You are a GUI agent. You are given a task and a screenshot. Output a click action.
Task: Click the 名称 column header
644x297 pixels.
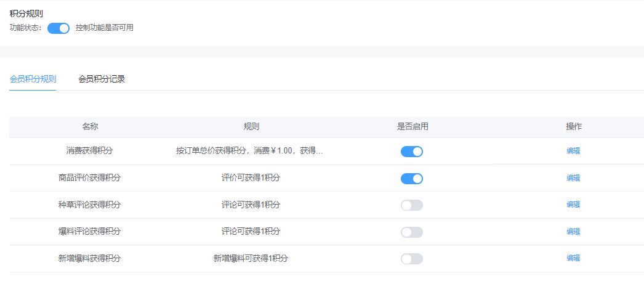90,126
